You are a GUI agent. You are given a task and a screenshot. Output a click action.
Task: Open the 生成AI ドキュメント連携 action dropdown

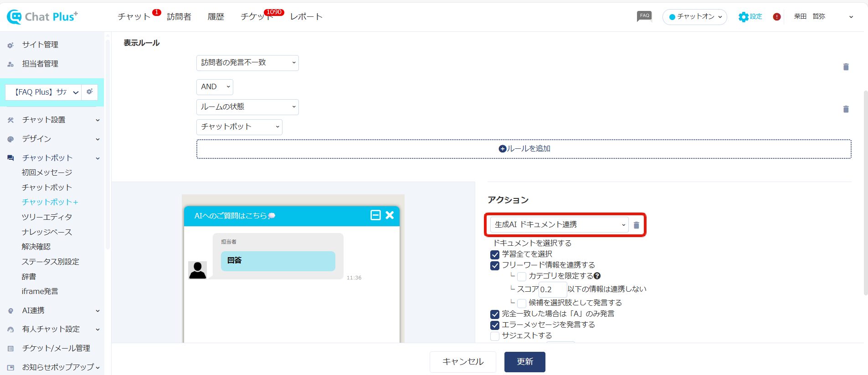coord(559,225)
